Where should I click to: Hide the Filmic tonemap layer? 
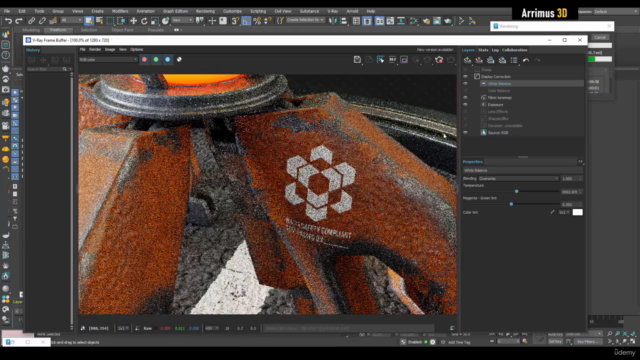(x=465, y=98)
